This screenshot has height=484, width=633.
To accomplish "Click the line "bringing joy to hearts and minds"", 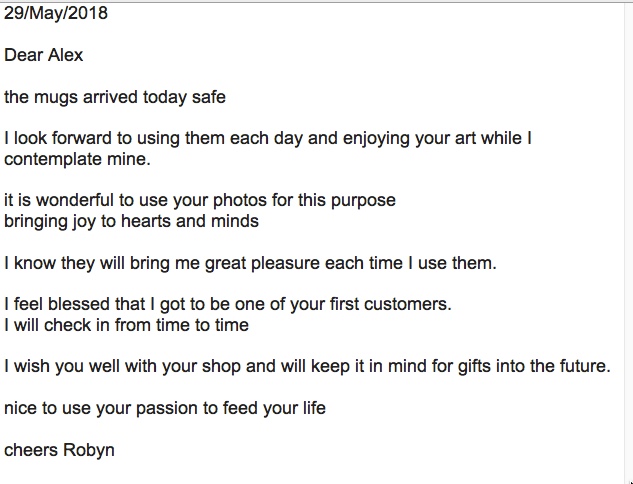I will coord(131,221).
